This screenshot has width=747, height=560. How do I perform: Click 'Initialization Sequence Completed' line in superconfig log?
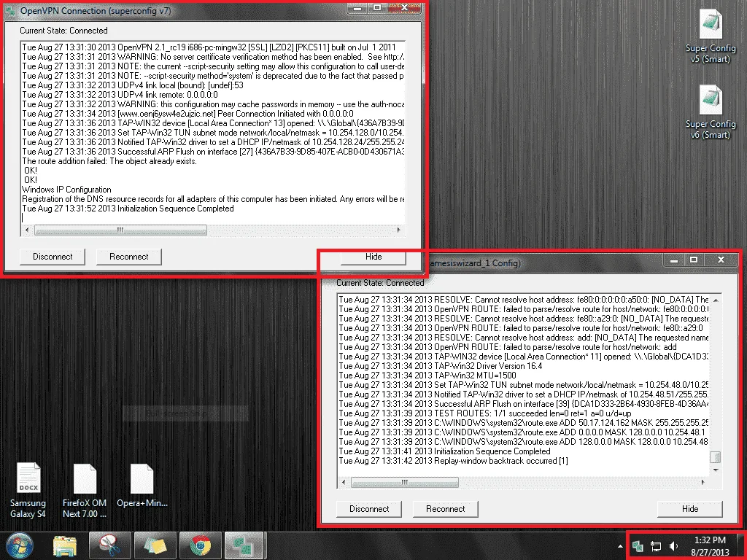128,209
